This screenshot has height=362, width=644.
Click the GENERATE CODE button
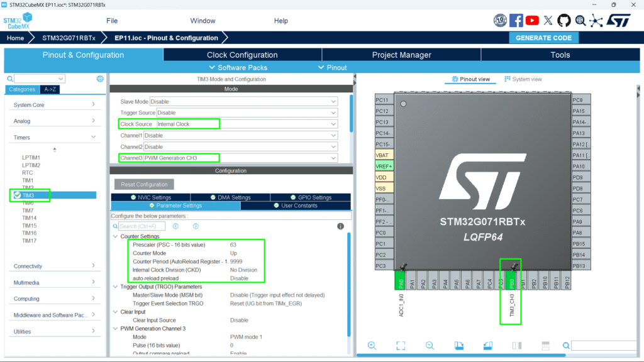(x=543, y=38)
